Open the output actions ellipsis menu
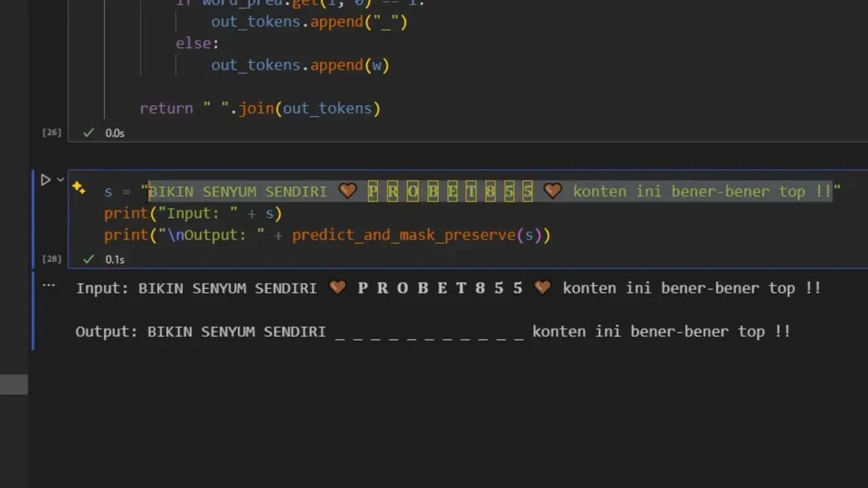This screenshot has height=488, width=868. click(48, 285)
